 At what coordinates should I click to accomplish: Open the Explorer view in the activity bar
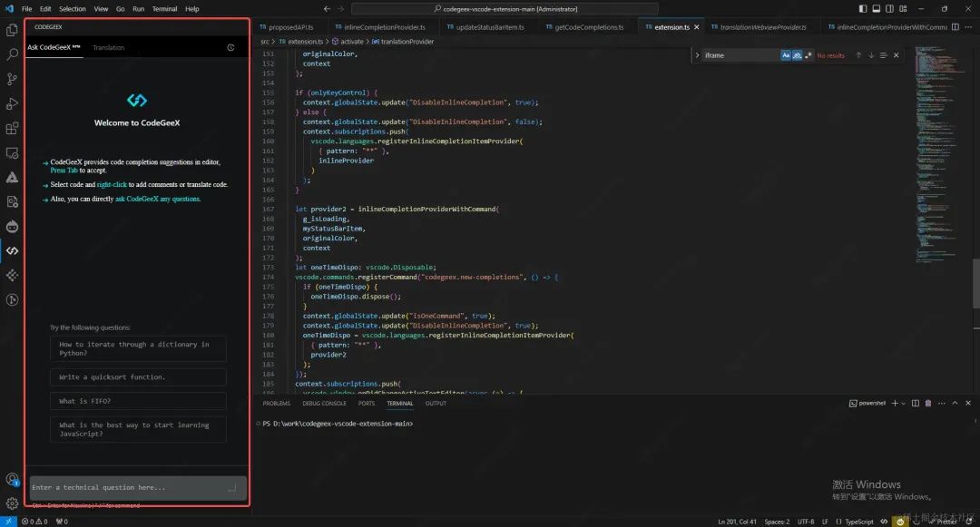[x=12, y=30]
